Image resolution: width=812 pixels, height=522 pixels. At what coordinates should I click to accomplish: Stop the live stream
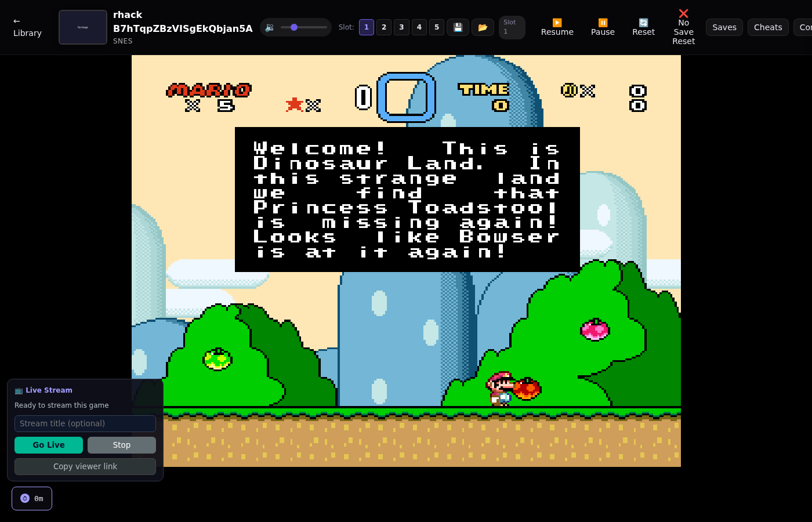point(122,445)
